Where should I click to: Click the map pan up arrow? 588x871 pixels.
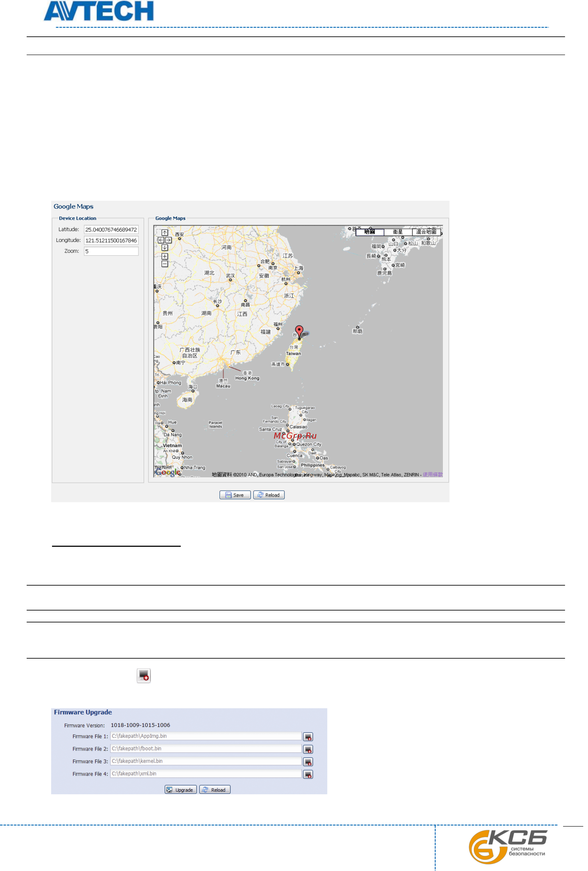165,233
